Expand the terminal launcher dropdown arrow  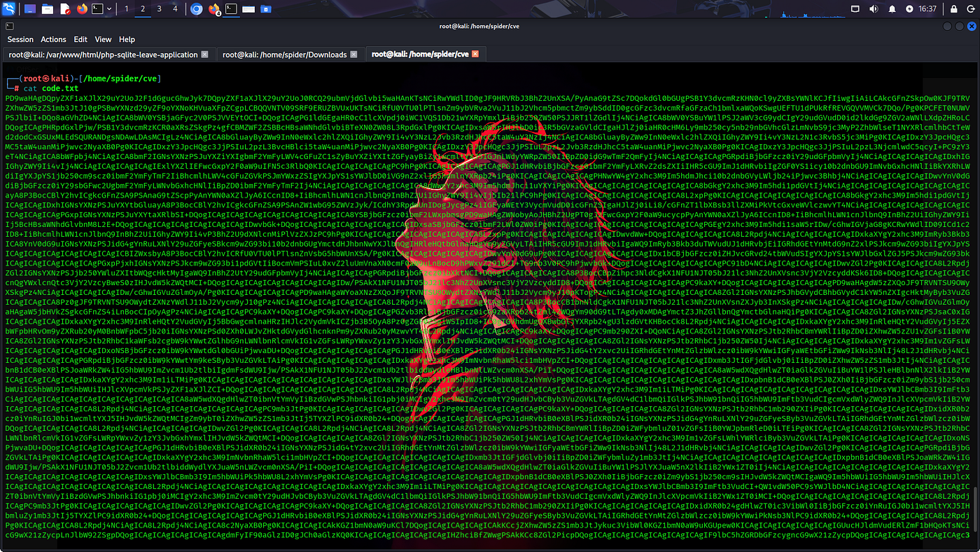pyautogui.click(x=110, y=9)
